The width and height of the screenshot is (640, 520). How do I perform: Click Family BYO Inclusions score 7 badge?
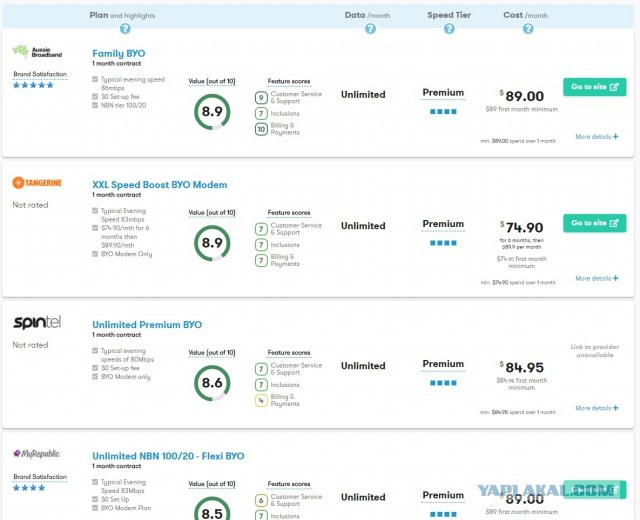click(261, 113)
